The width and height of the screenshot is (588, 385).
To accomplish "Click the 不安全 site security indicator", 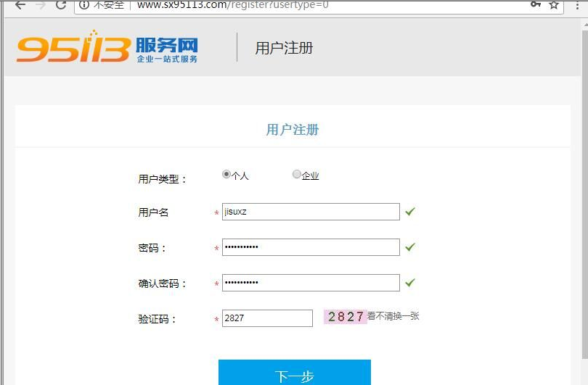I will 102,4.
